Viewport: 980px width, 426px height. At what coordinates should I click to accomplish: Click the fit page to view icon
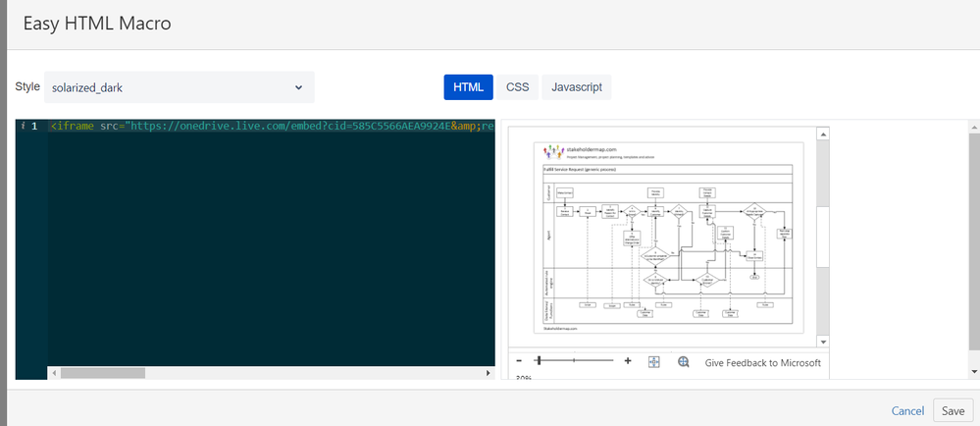click(x=653, y=362)
